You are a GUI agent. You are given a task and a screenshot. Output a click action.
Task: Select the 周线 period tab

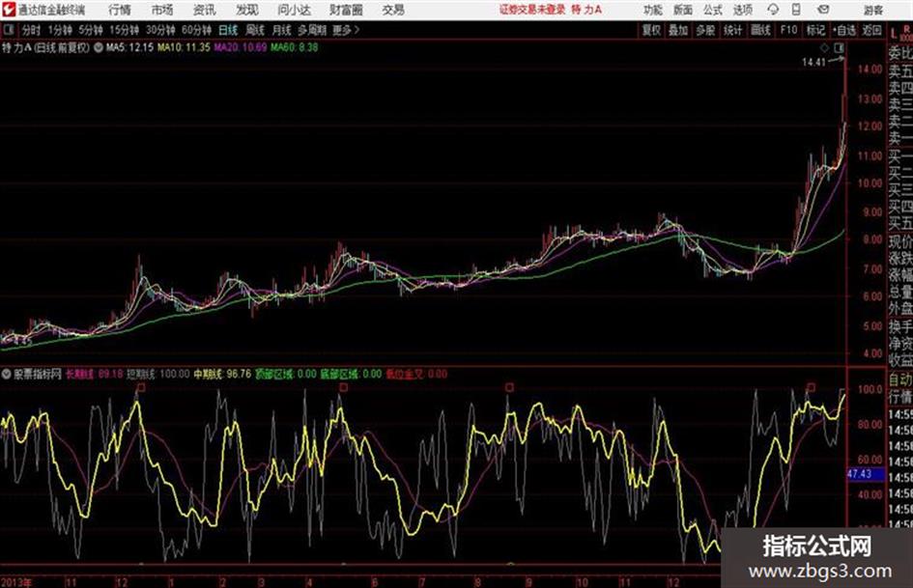coord(255,30)
